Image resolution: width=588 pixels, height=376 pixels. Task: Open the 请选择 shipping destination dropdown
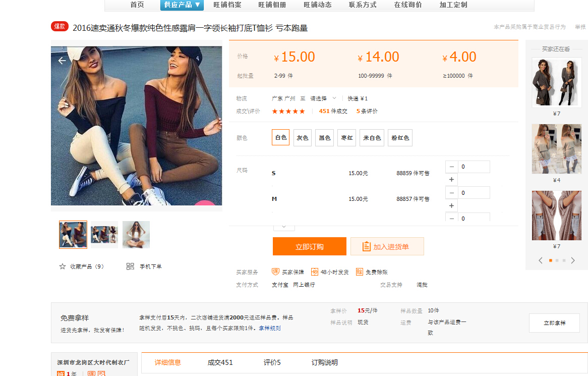[x=323, y=98]
